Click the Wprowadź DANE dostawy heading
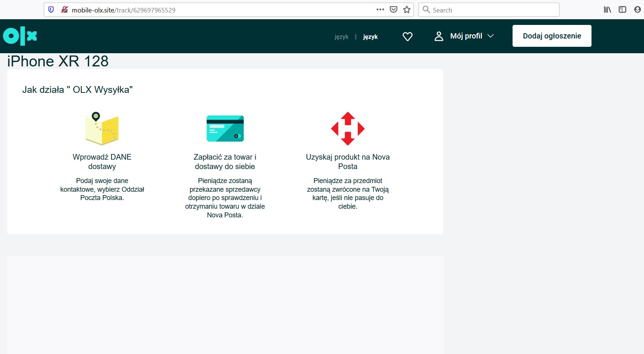 [x=102, y=162]
